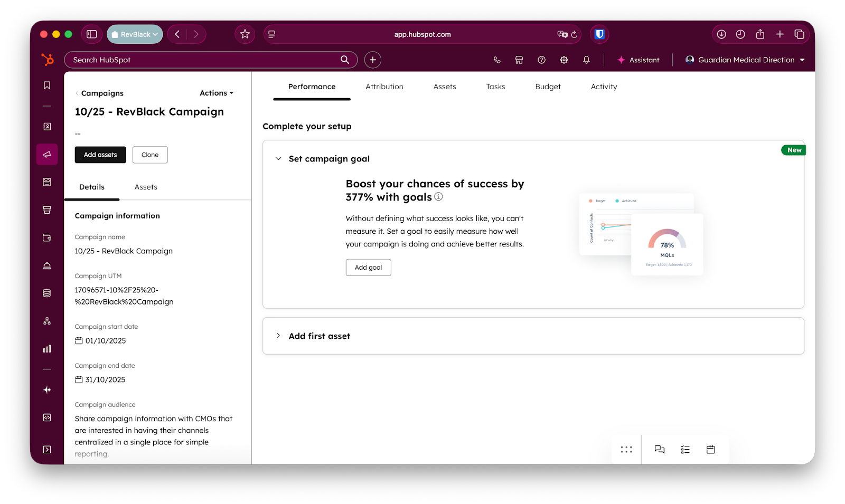
Task: Click the HubSpot sprocket logo
Action: [48, 60]
